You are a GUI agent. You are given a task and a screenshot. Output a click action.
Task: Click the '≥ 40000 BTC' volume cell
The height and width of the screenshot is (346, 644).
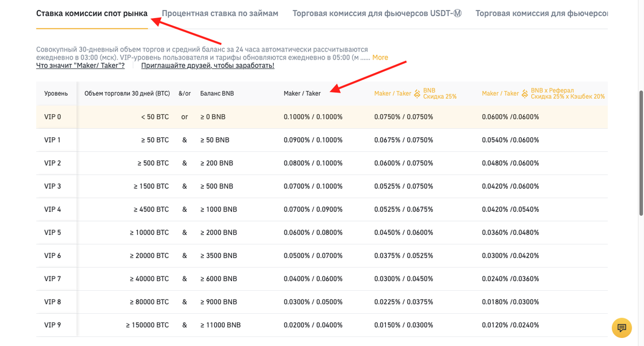tap(149, 279)
